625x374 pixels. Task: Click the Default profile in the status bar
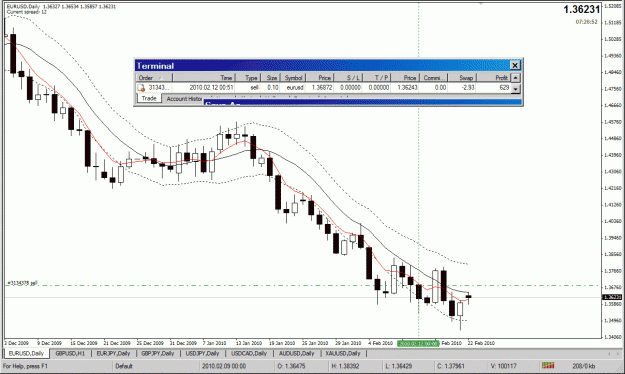tap(124, 366)
